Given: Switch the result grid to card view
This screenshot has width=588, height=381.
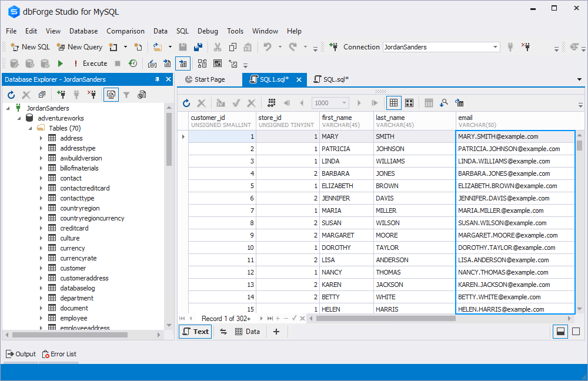Looking at the screenshot, I should point(409,102).
